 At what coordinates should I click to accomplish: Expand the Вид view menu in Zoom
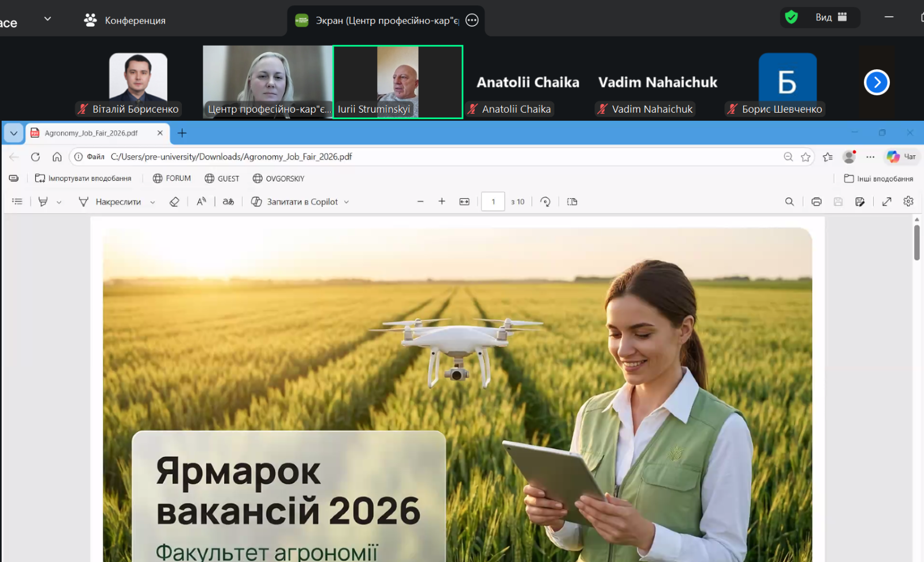pos(830,17)
